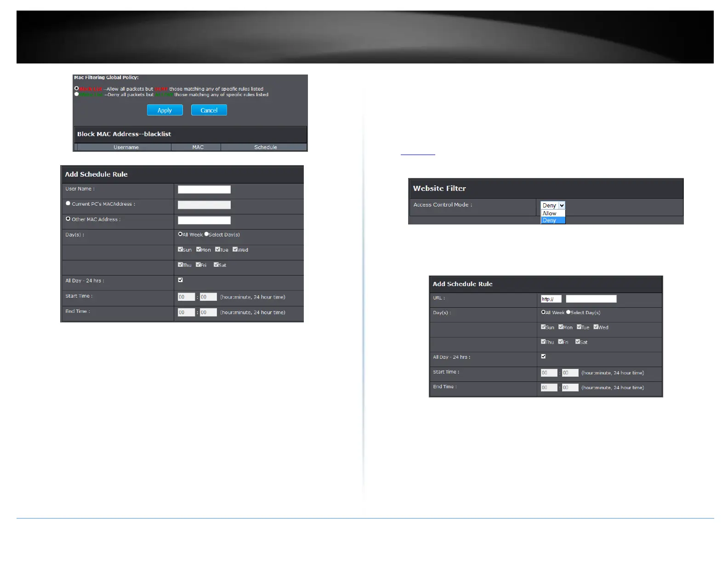Click Start Time minute field in MAC rule
Viewport: 728px width, 563px height.
(208, 297)
